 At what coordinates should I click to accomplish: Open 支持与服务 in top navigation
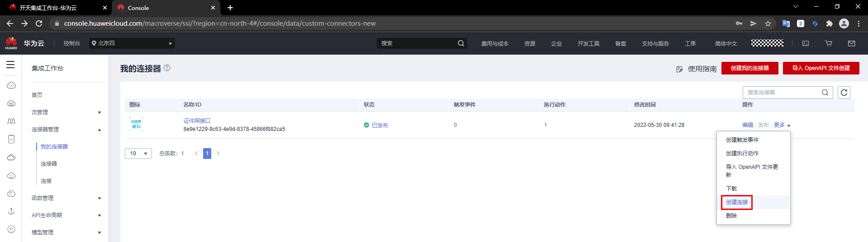pyautogui.click(x=655, y=44)
